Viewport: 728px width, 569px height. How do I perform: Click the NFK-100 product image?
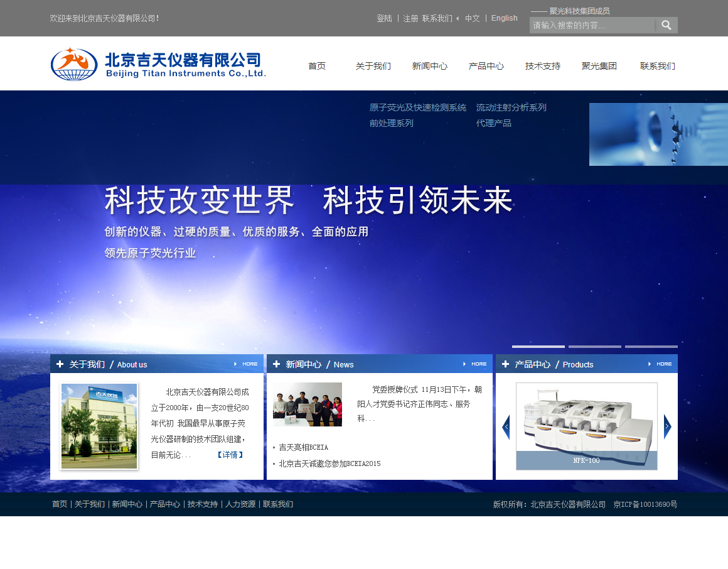[587, 426]
